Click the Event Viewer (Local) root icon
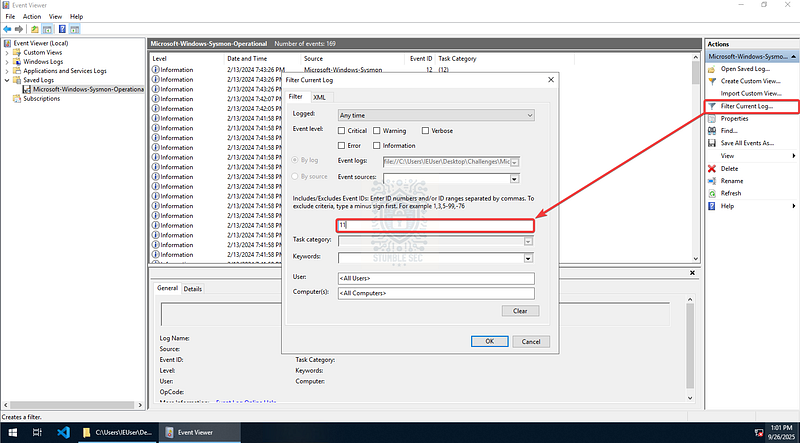The height and width of the screenshot is (443, 800). [7, 43]
